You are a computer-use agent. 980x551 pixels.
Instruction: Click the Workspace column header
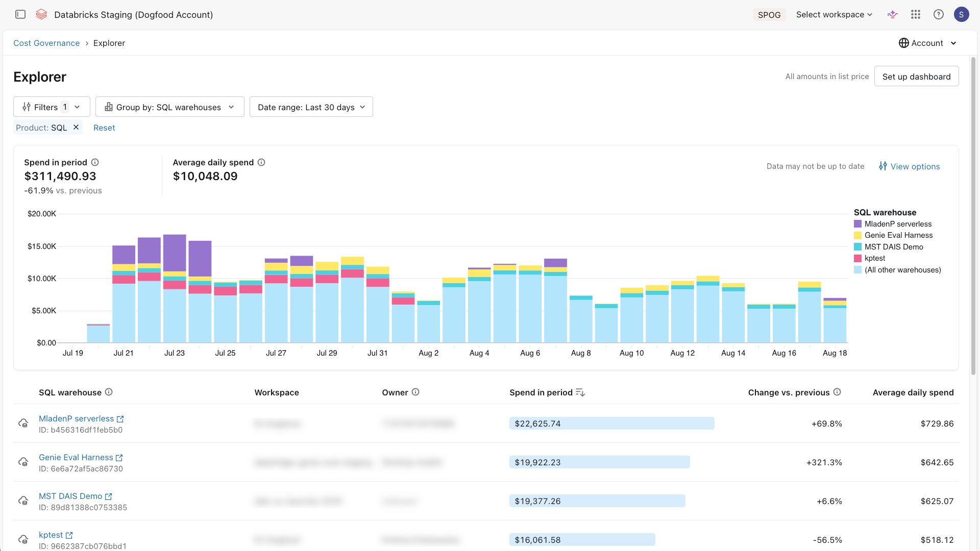[x=277, y=392]
